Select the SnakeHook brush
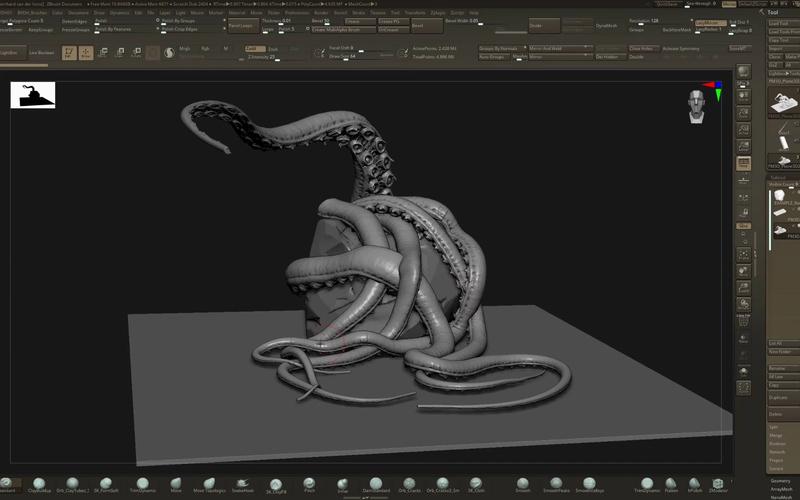This screenshot has width=800, height=500. pyautogui.click(x=242, y=483)
